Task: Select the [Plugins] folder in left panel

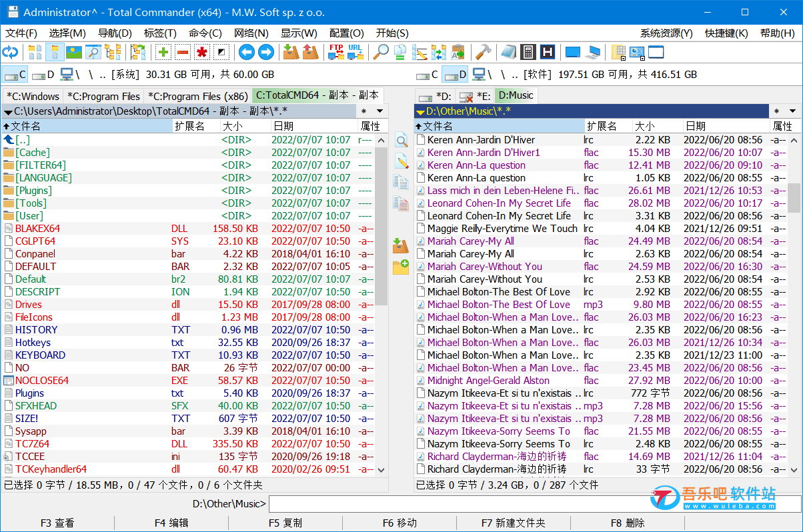Action: click(188, 191)
